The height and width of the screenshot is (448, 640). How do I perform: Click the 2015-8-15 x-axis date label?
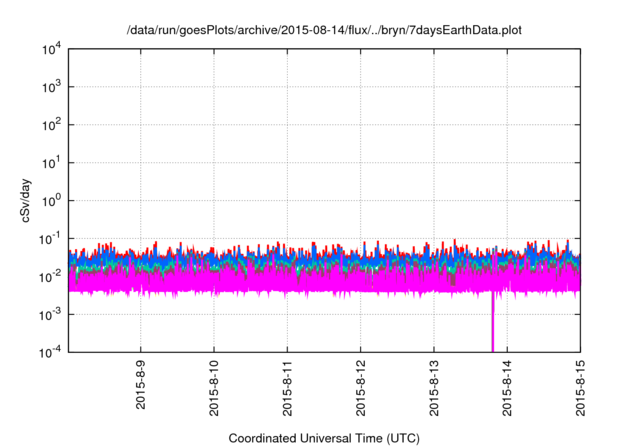click(580, 388)
